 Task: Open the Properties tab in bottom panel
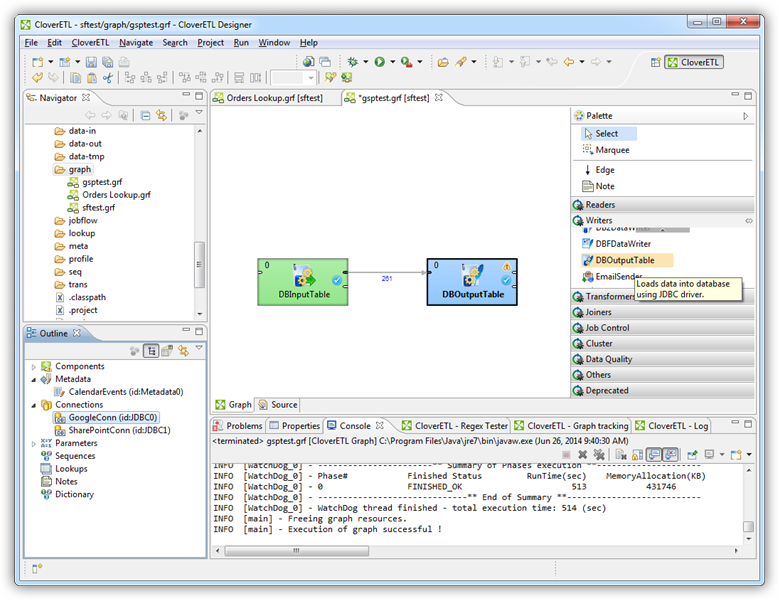(295, 426)
